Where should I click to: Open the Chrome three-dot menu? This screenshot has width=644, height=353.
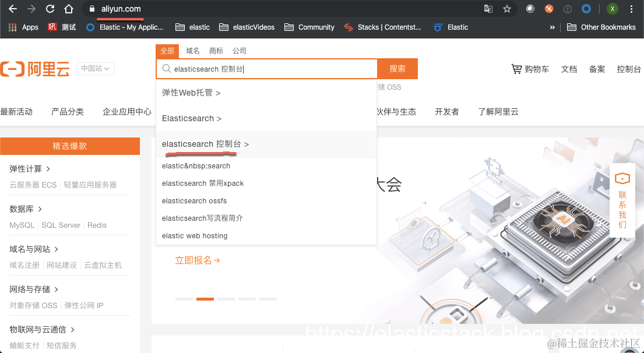click(x=631, y=9)
